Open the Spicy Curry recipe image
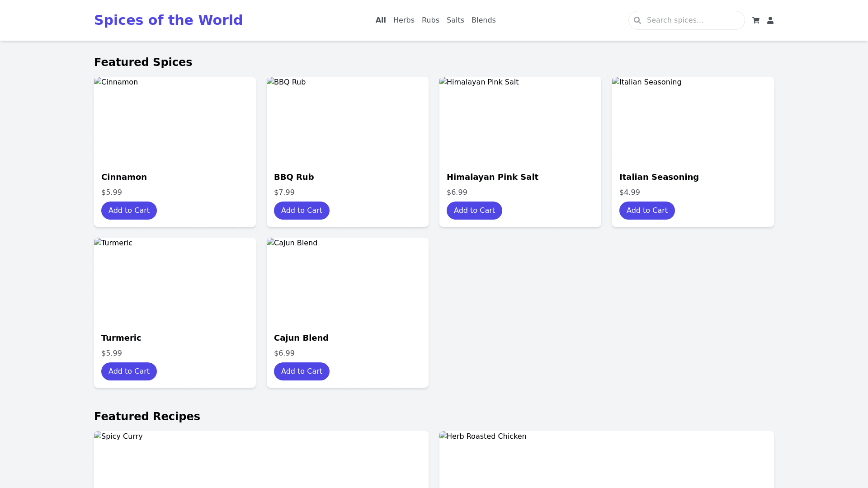 click(261, 459)
